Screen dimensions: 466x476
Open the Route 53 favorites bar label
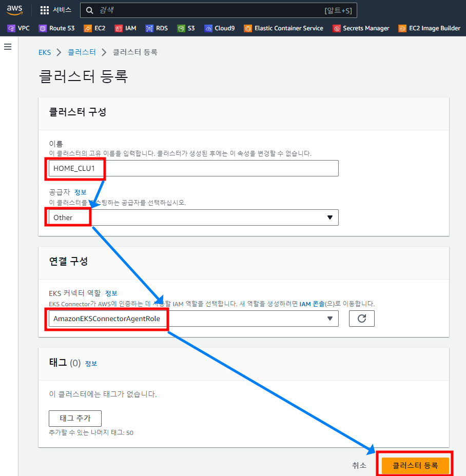click(62, 28)
